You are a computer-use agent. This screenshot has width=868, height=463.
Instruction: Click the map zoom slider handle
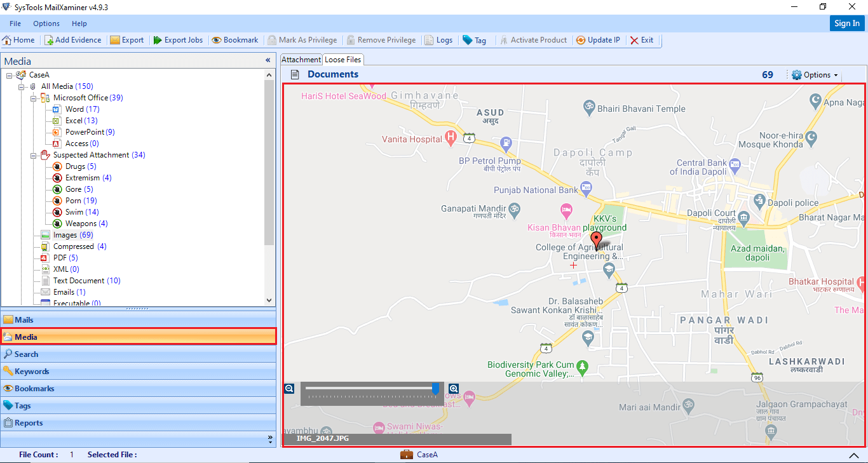[x=435, y=389]
